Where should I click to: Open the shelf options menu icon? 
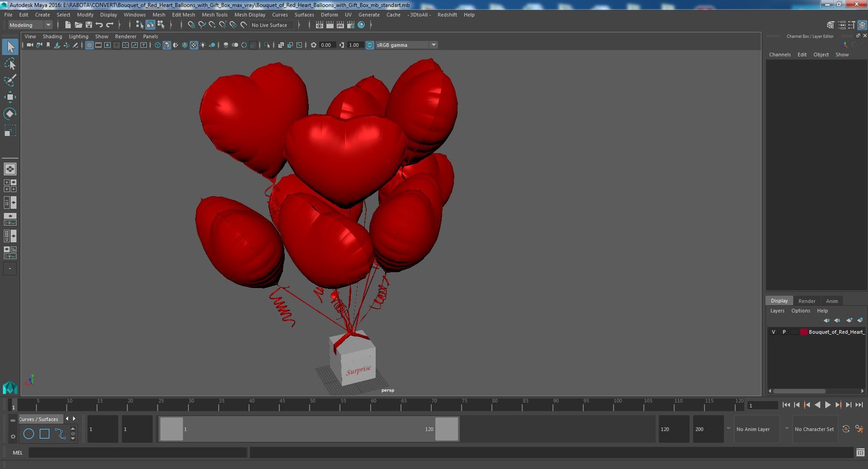point(13,436)
